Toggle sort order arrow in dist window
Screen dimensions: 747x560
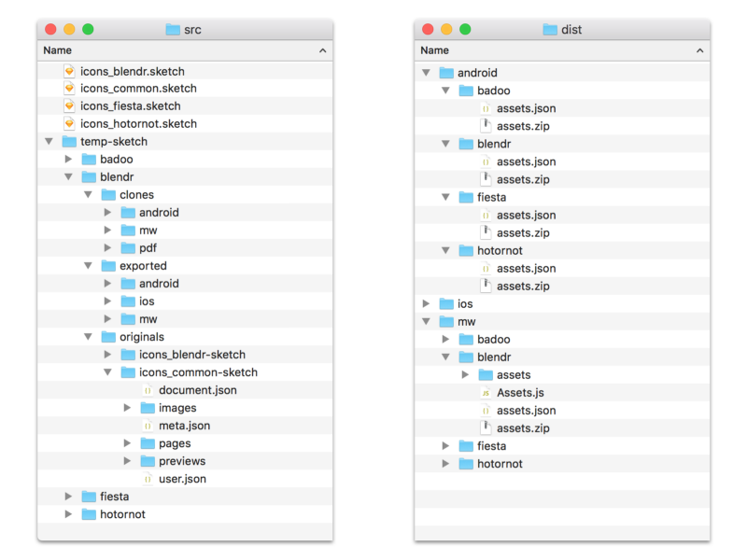coord(699,50)
